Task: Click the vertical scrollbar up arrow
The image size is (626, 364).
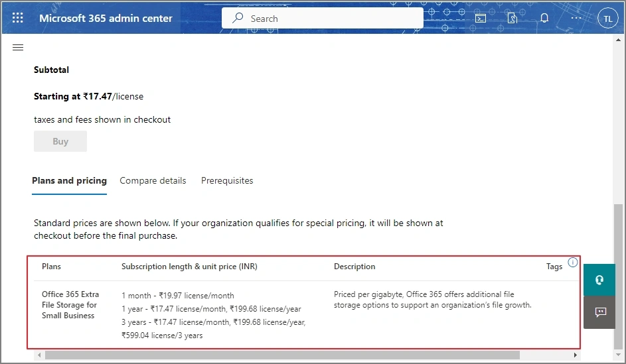Action: point(618,40)
